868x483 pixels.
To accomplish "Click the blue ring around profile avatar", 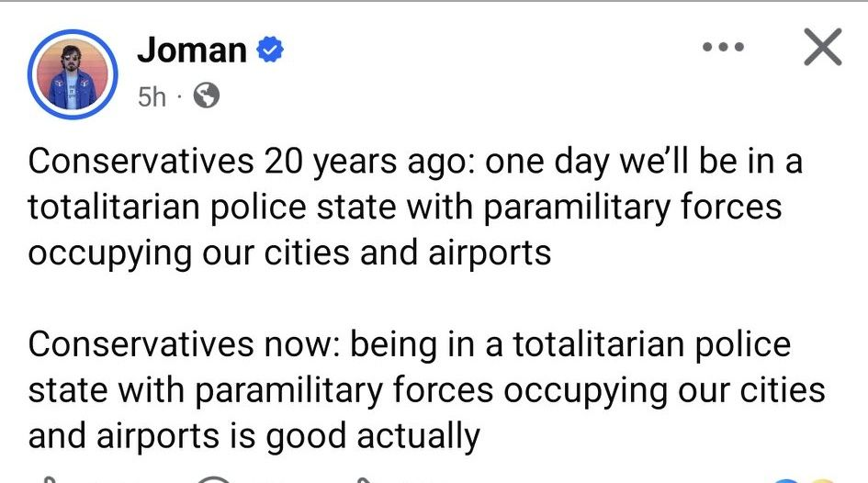I will [x=35, y=75].
